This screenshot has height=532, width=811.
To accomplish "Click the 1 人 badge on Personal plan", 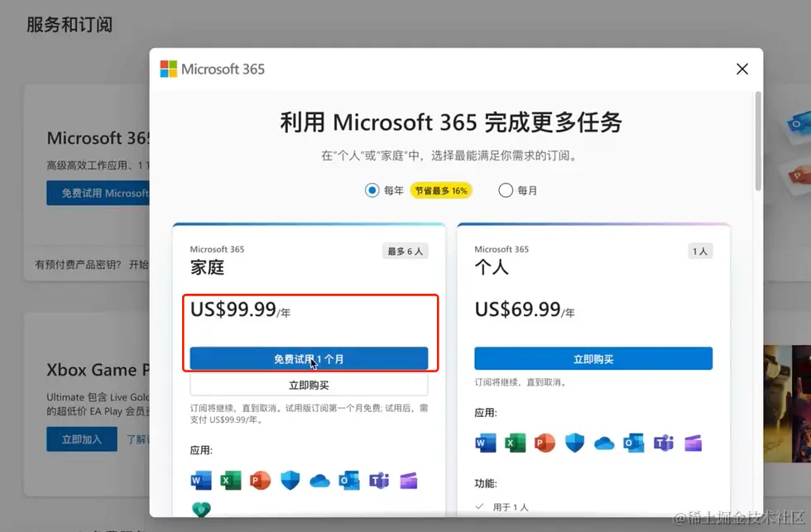I will pyautogui.click(x=700, y=252).
